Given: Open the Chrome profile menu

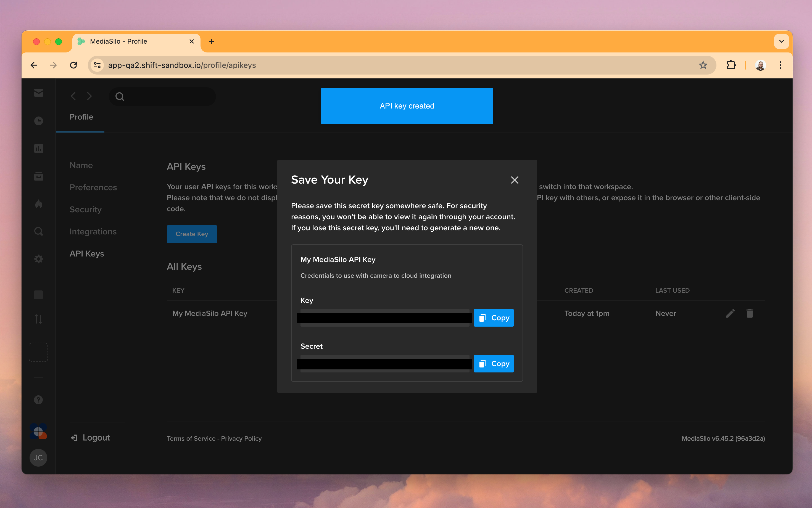Looking at the screenshot, I should pyautogui.click(x=760, y=65).
